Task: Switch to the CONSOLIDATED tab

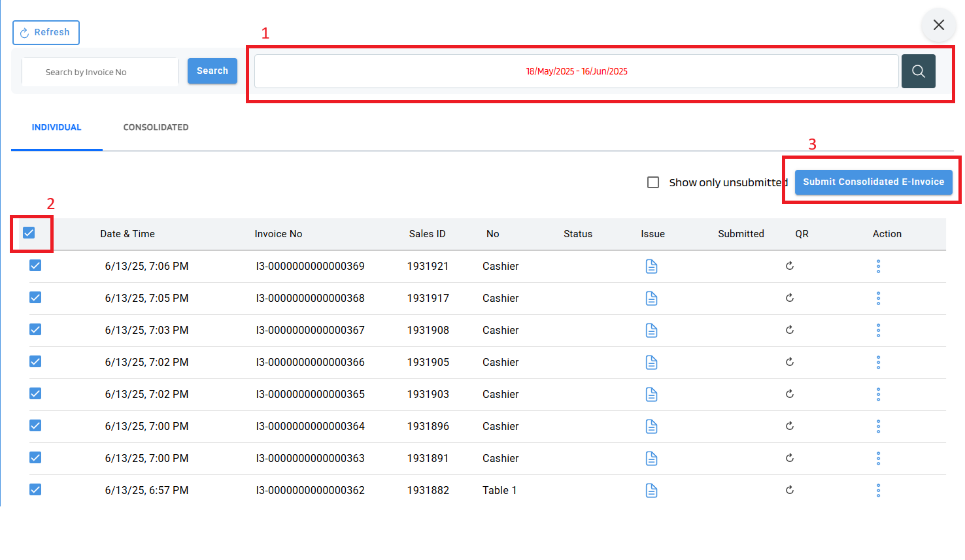Action: coord(156,127)
